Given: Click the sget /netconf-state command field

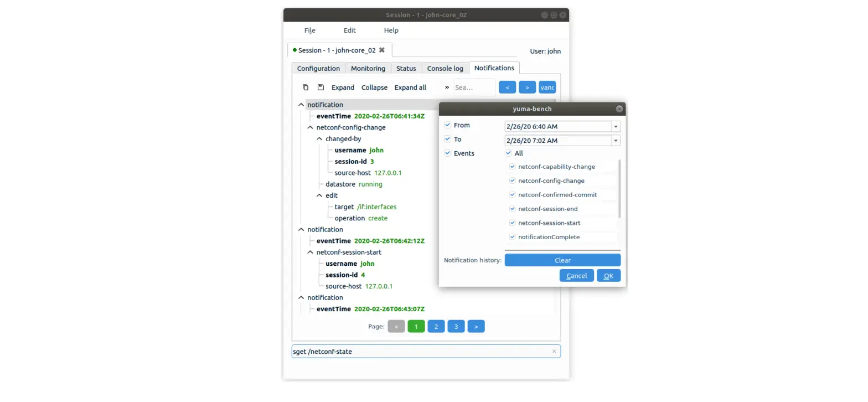Looking at the screenshot, I should point(426,352).
